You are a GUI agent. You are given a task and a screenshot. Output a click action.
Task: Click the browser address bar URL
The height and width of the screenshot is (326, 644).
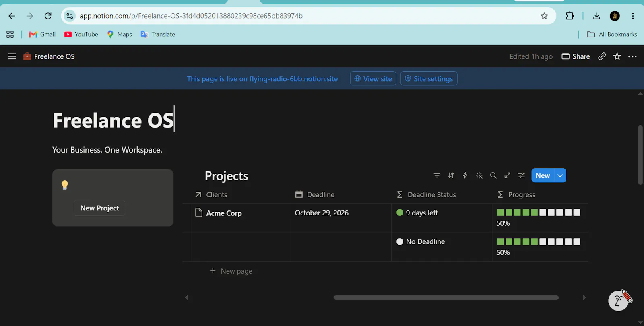[x=191, y=16]
